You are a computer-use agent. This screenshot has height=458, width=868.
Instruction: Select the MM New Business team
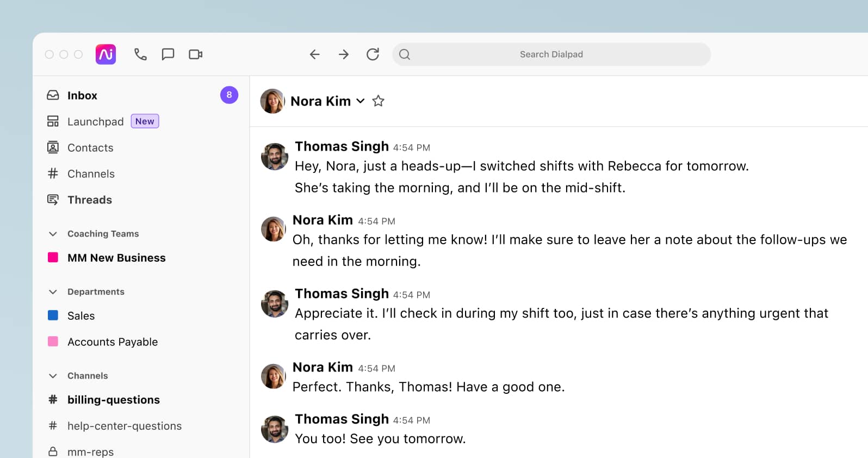(116, 258)
